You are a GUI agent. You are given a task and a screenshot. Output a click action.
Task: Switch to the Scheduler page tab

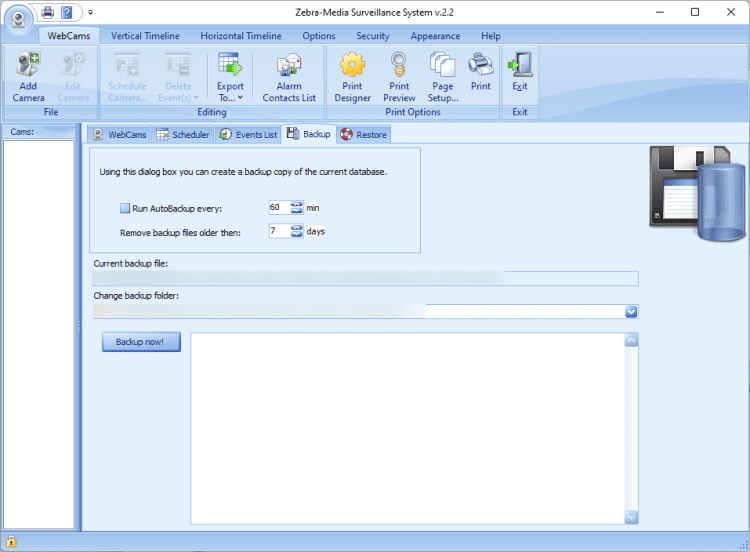coord(183,134)
